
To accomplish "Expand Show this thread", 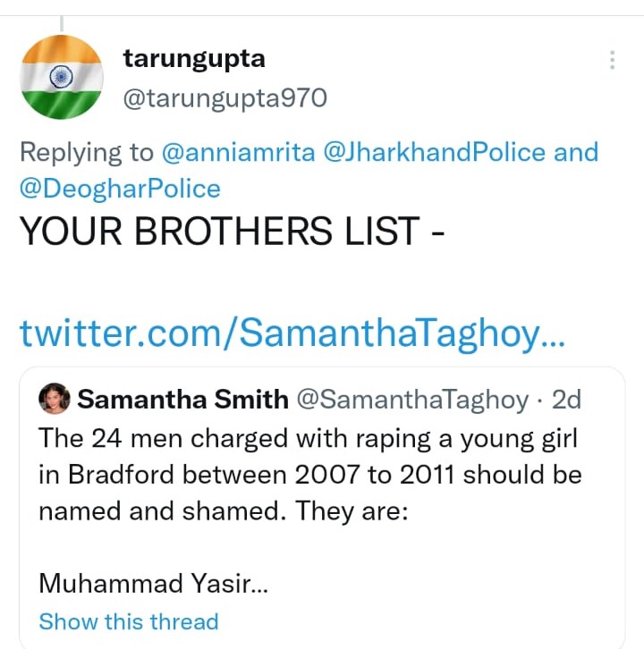I will (x=129, y=621).
